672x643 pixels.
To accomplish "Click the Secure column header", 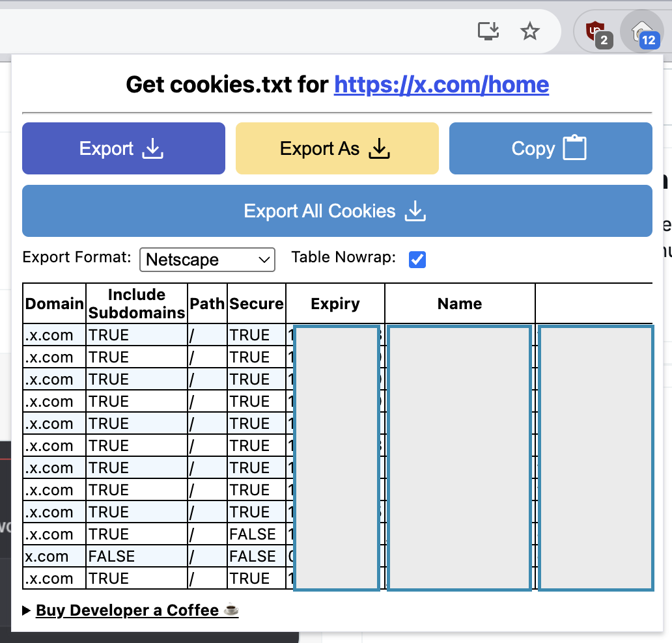I will (257, 304).
